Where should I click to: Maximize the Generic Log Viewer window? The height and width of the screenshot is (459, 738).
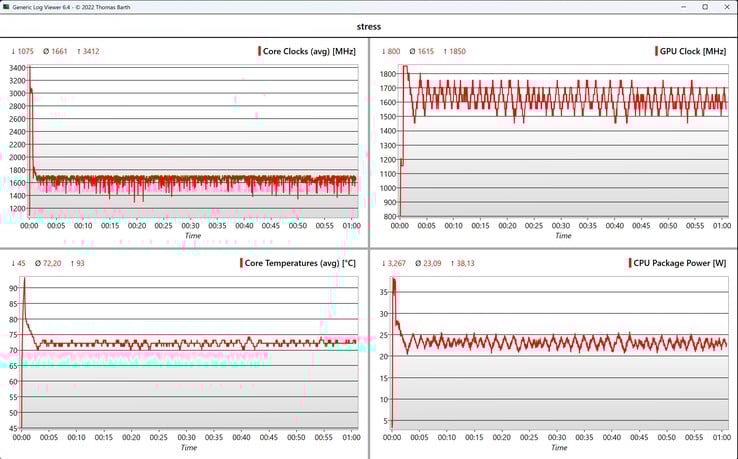coord(704,6)
